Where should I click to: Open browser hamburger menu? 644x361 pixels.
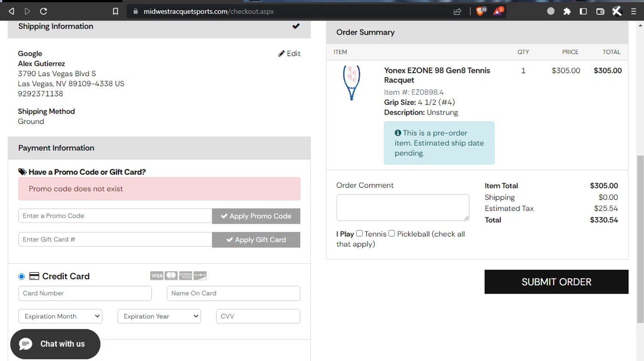click(x=633, y=11)
